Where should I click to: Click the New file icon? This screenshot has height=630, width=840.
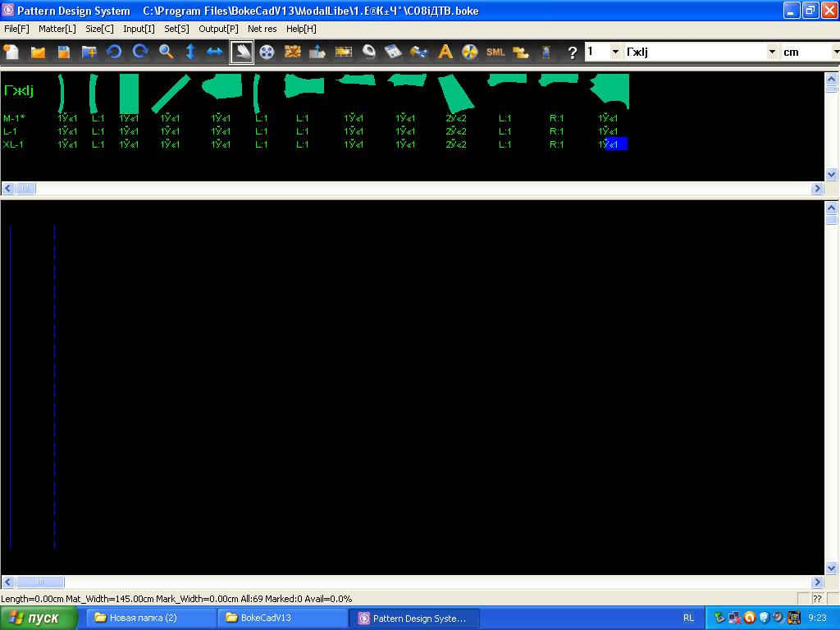tap(11, 52)
